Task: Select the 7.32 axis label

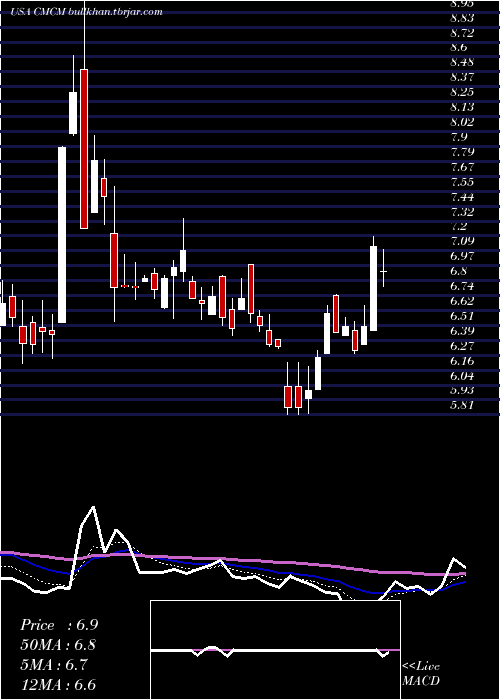Action: coord(462,211)
